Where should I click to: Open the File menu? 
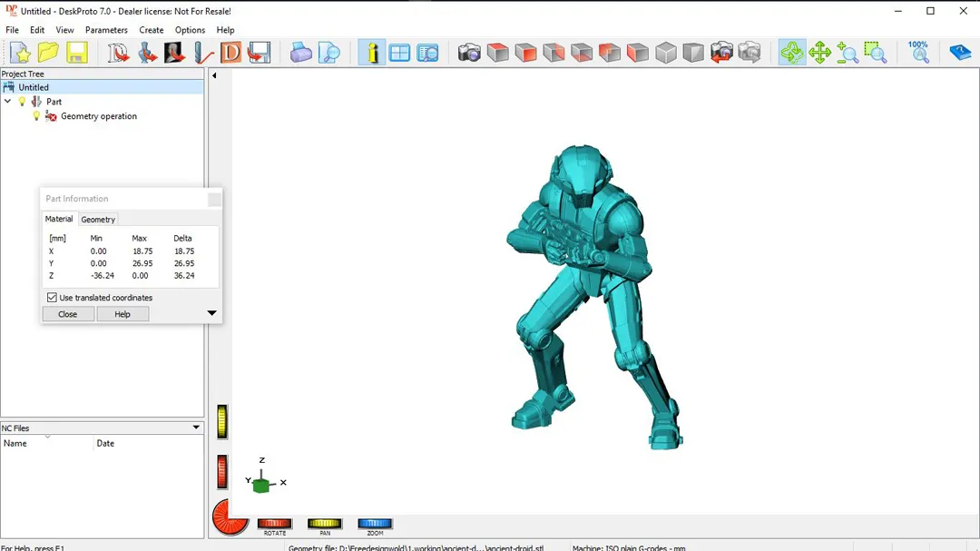point(12,30)
